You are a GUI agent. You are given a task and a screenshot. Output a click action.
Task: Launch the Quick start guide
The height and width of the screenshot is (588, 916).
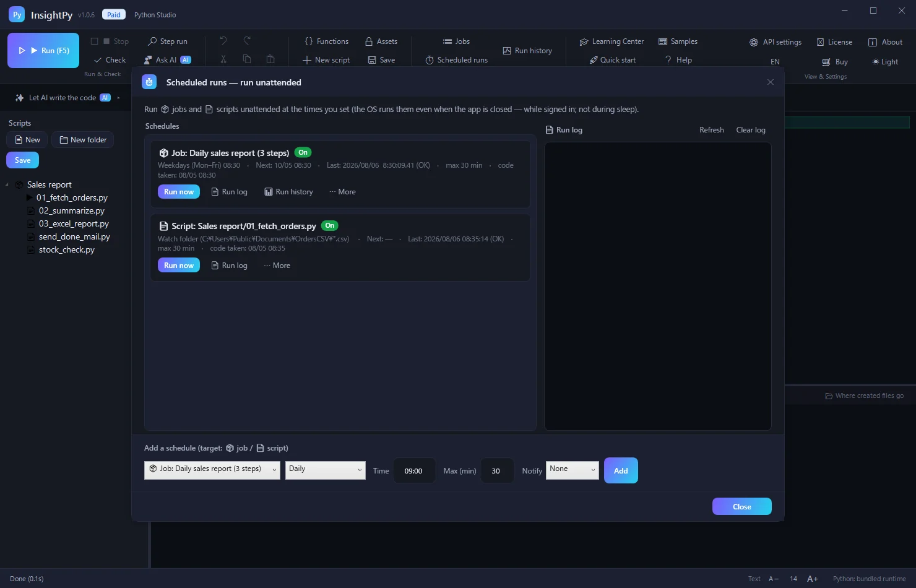pos(613,60)
